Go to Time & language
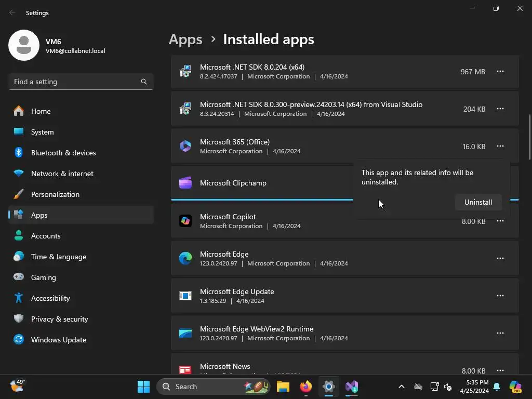This screenshot has width=532, height=399. pos(81,257)
